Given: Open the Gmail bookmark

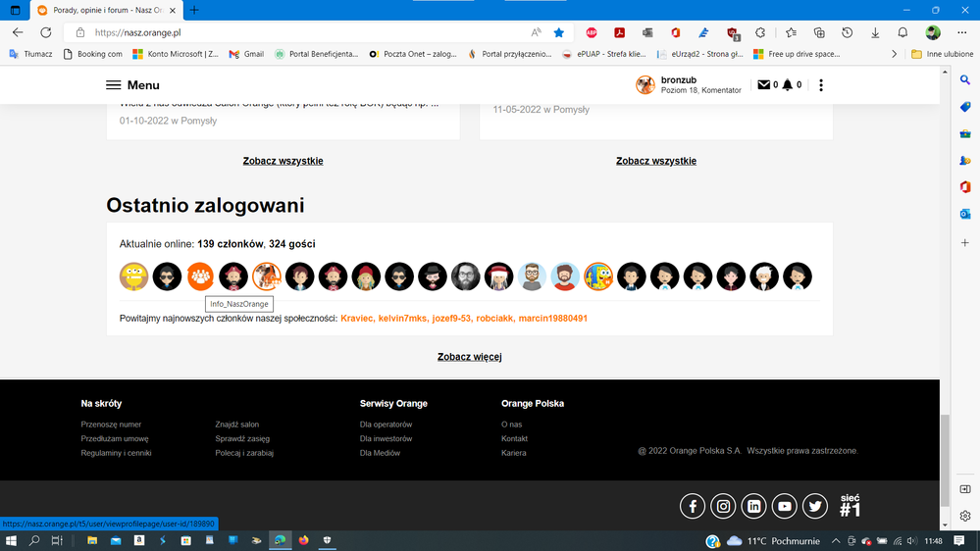Looking at the screenshot, I should pos(246,54).
